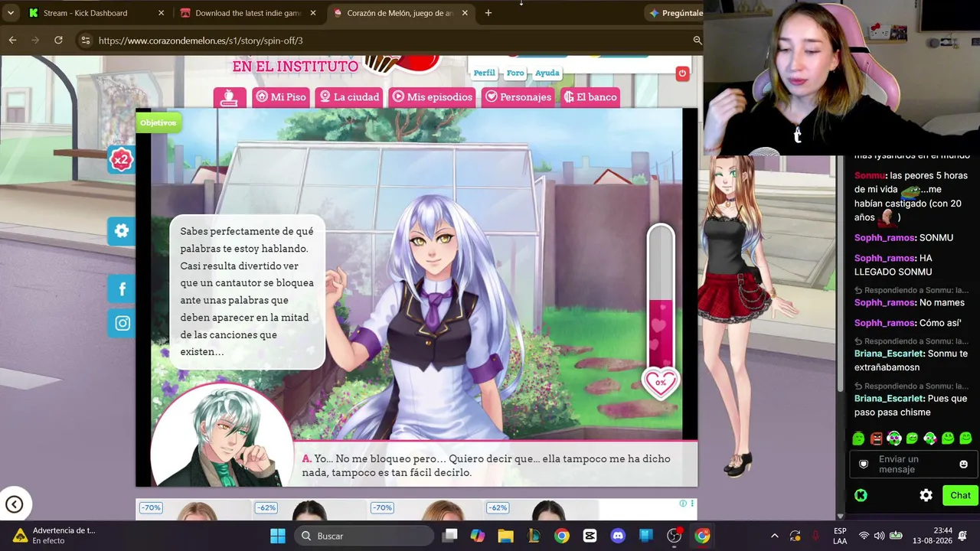Click the red power logout button
The image size is (980, 551).
pos(682,73)
